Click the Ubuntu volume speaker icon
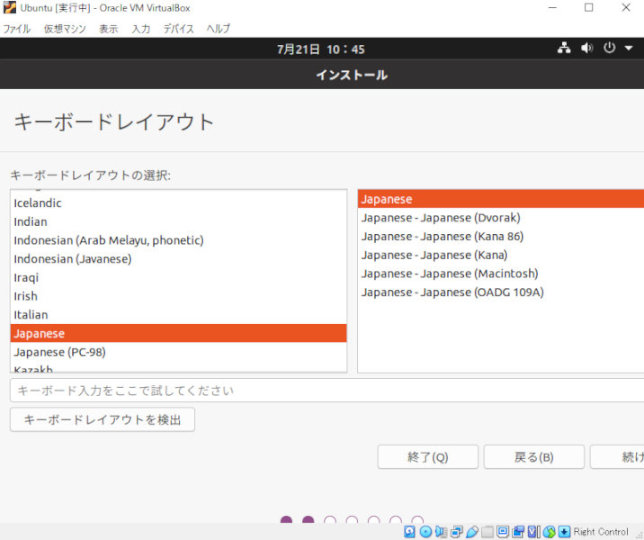 (587, 48)
